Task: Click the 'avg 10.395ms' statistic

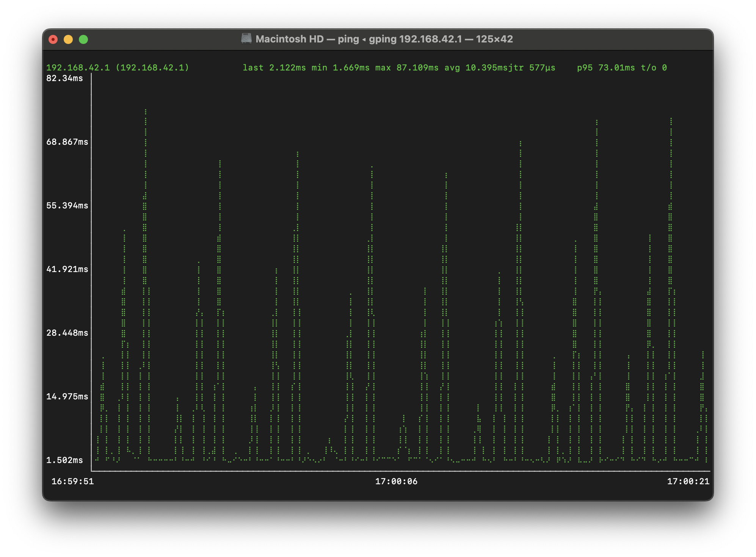Action: click(479, 68)
